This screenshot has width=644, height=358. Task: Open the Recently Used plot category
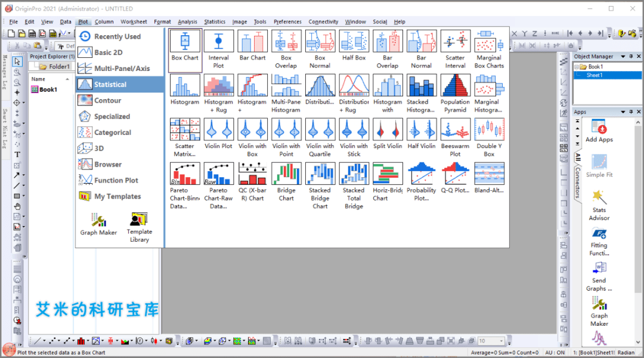point(119,36)
